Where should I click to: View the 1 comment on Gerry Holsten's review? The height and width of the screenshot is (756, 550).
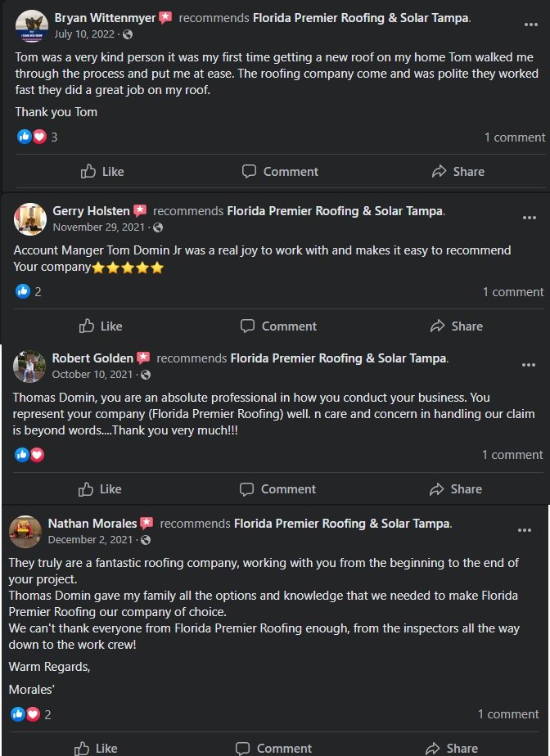click(x=512, y=292)
